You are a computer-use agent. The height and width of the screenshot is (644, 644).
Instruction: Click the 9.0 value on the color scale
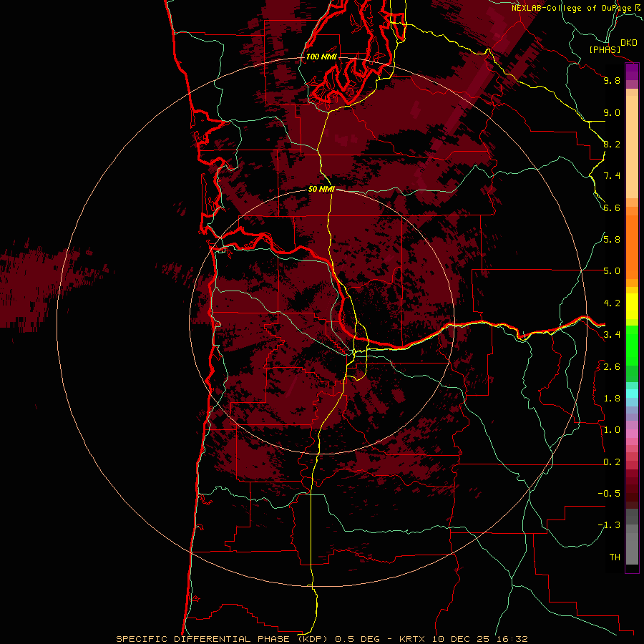(x=612, y=112)
